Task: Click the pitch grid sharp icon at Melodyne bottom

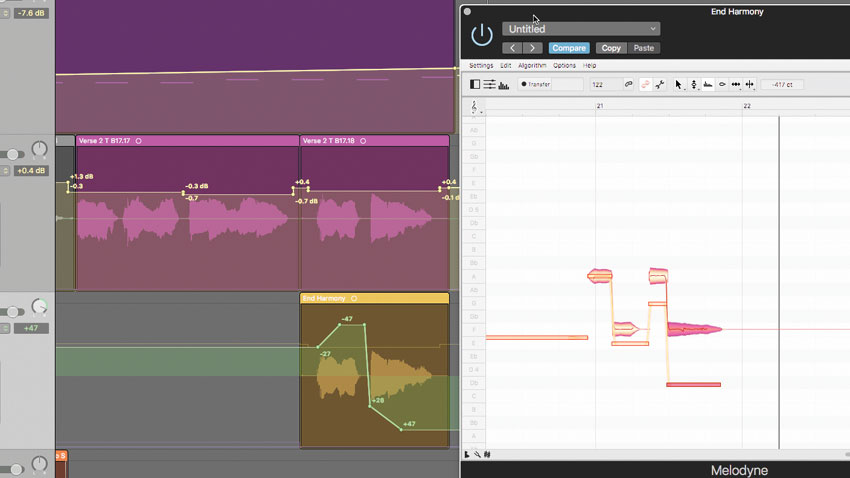Action: [x=487, y=455]
